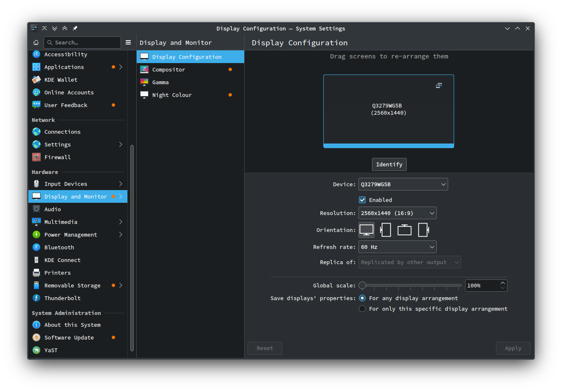Click the Bluetooth icon
The width and height of the screenshot is (562, 392).
coord(36,247)
